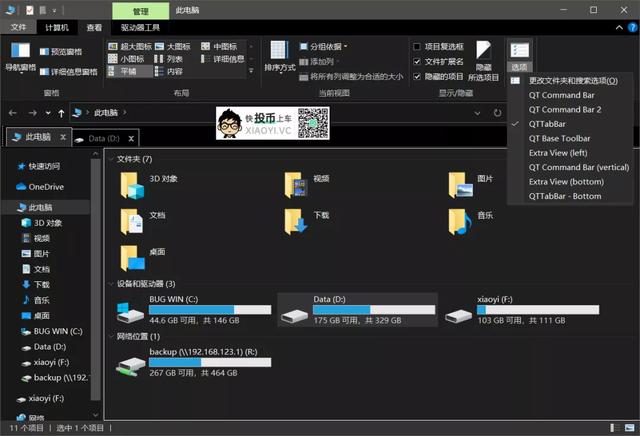Open the Quick Access Toolbar customize arrow
Image resolution: width=640 pixels, height=436 pixels.
pos(54,10)
